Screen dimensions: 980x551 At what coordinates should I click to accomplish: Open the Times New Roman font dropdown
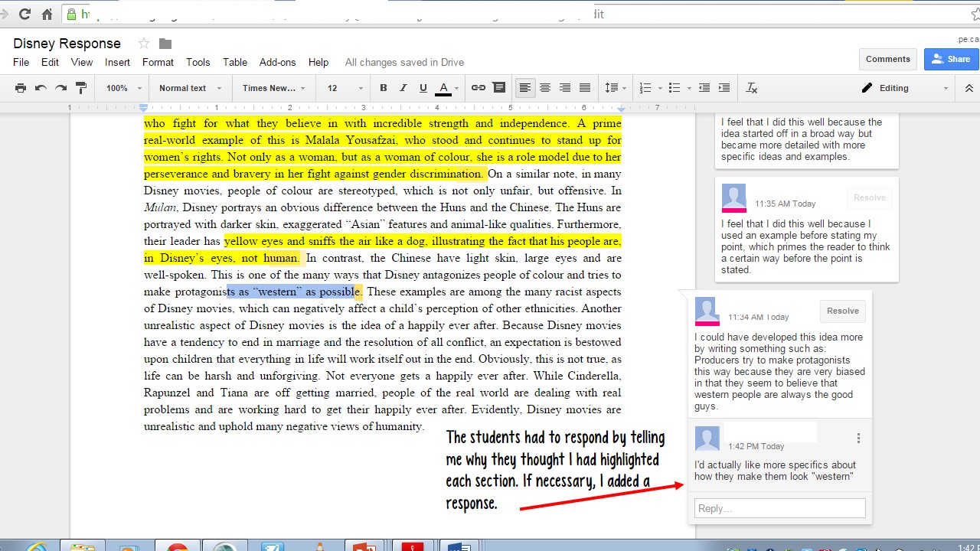[273, 87]
